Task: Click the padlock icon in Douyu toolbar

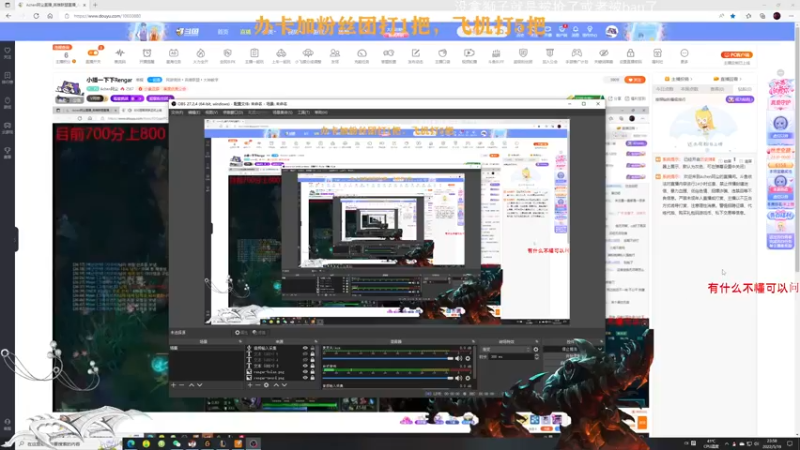Action: click(631, 53)
